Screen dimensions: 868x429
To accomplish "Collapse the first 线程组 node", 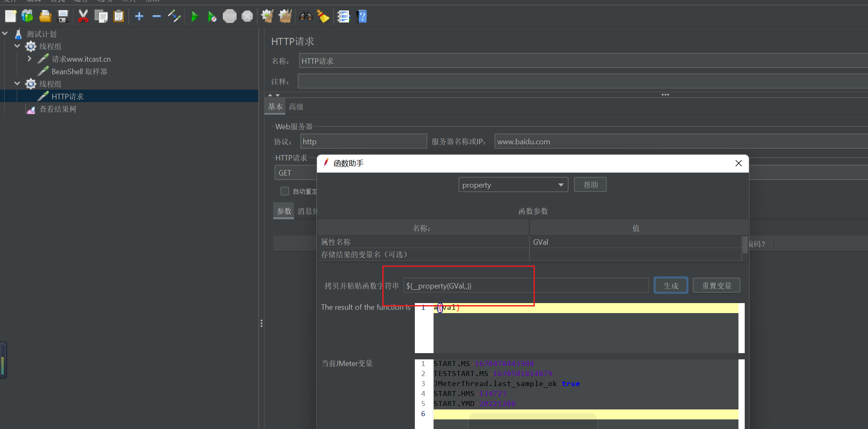I will (x=17, y=46).
